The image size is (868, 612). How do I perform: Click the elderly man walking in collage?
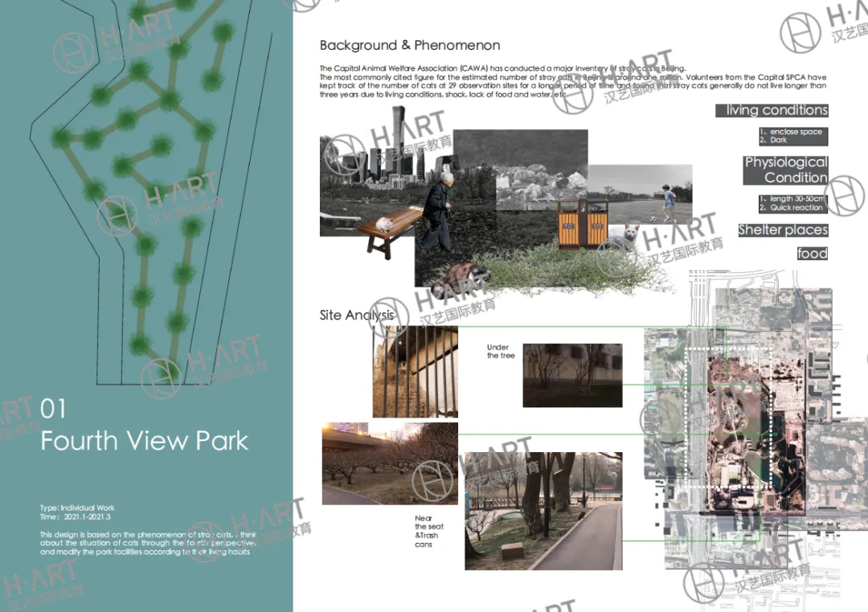(439, 212)
